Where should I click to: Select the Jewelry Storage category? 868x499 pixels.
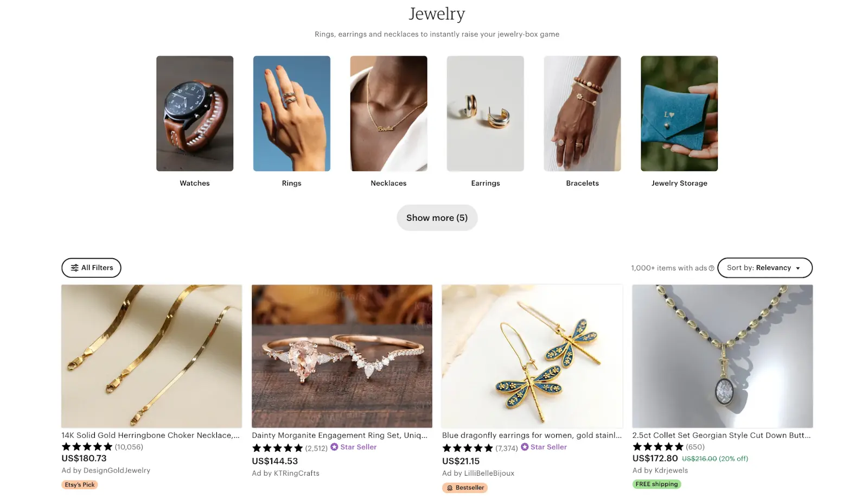pos(679,114)
